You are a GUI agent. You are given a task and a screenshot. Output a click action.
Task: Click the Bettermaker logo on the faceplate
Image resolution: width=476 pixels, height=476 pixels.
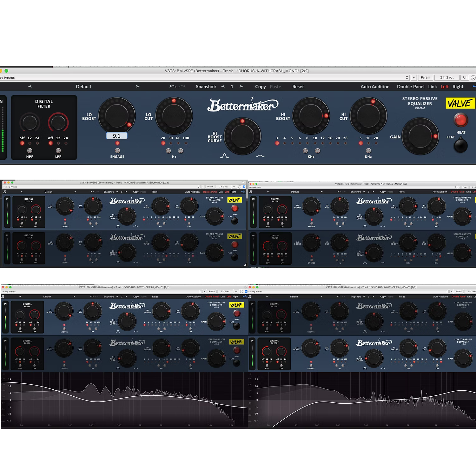coord(243,105)
